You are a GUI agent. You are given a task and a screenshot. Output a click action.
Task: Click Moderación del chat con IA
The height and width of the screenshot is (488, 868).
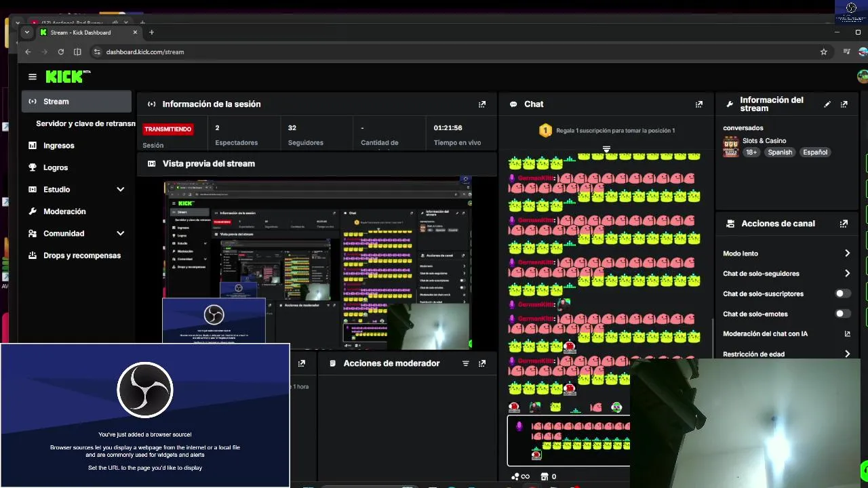(765, 333)
